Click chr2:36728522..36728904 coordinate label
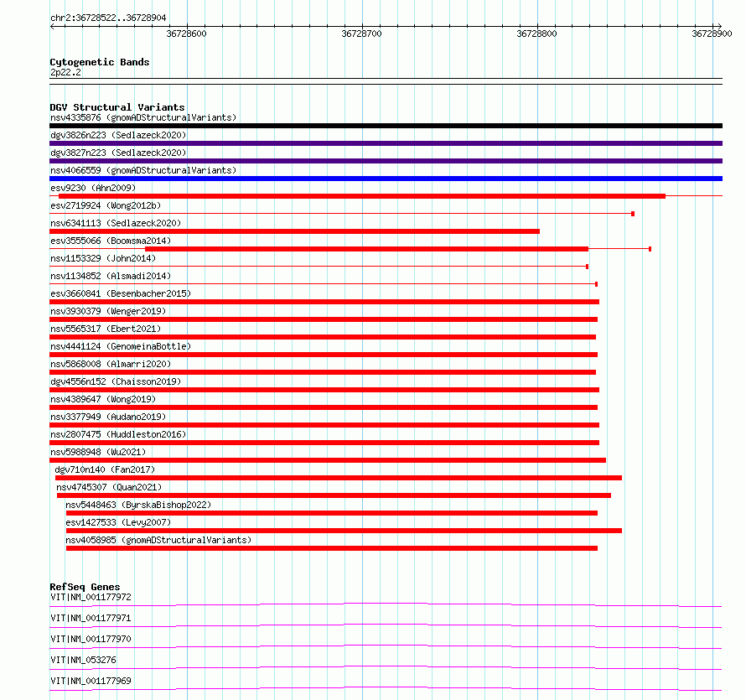 point(108,18)
